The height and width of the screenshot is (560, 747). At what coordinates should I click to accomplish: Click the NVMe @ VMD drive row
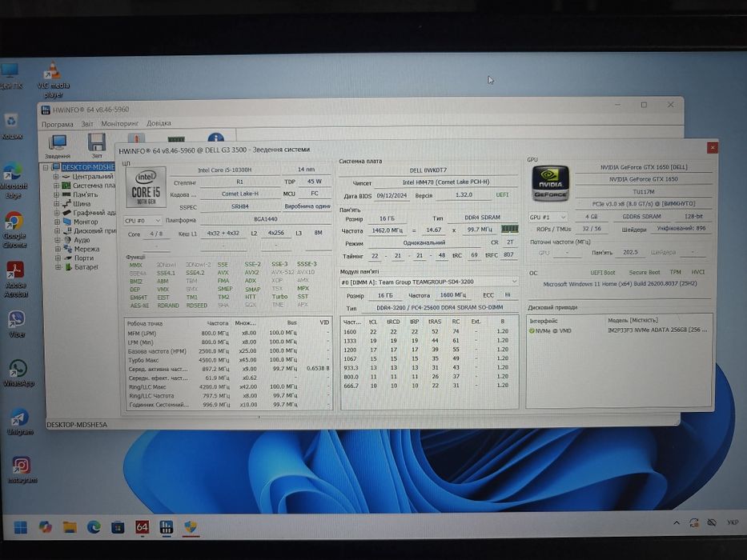coord(618,330)
